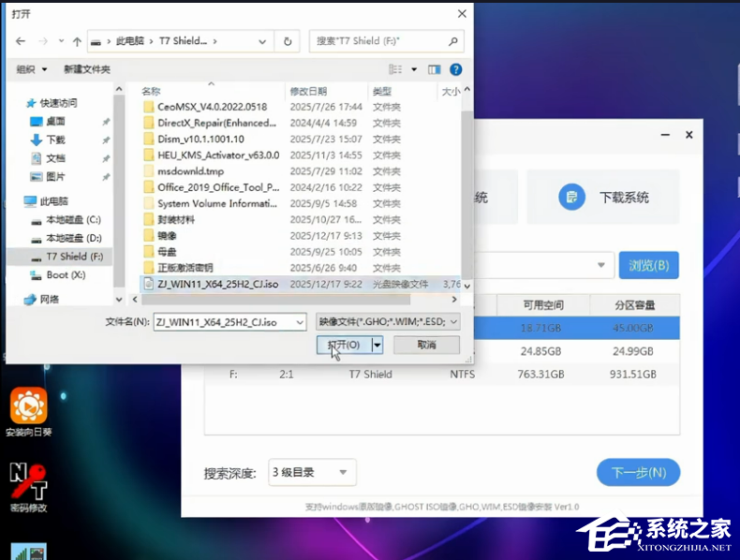Open image path dropdown in installer
Screen dimensions: 740x560
click(600, 265)
